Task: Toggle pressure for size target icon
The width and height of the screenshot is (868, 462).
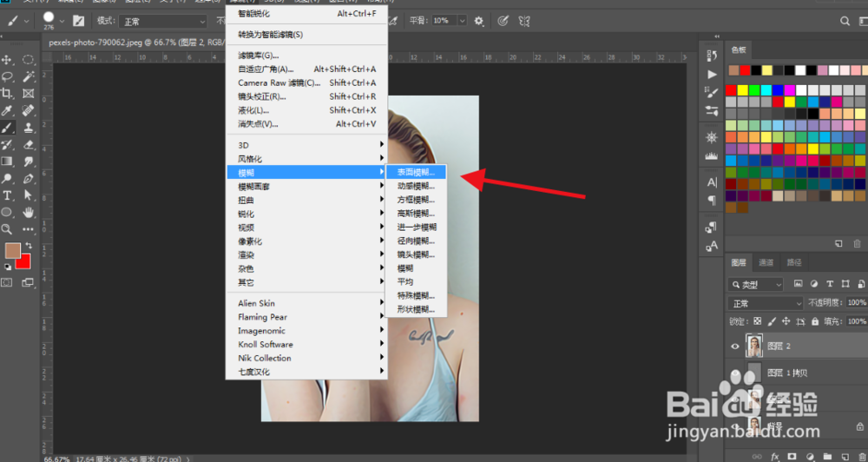Action: pos(503,21)
